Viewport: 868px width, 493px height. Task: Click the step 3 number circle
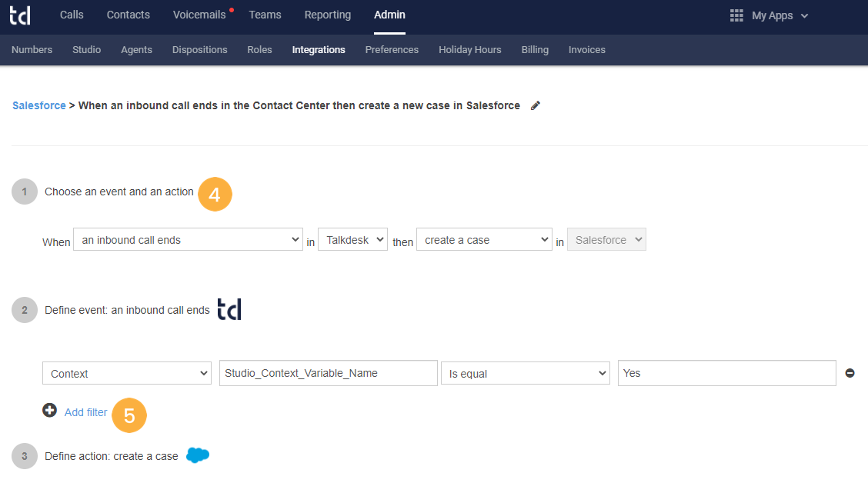pos(25,456)
